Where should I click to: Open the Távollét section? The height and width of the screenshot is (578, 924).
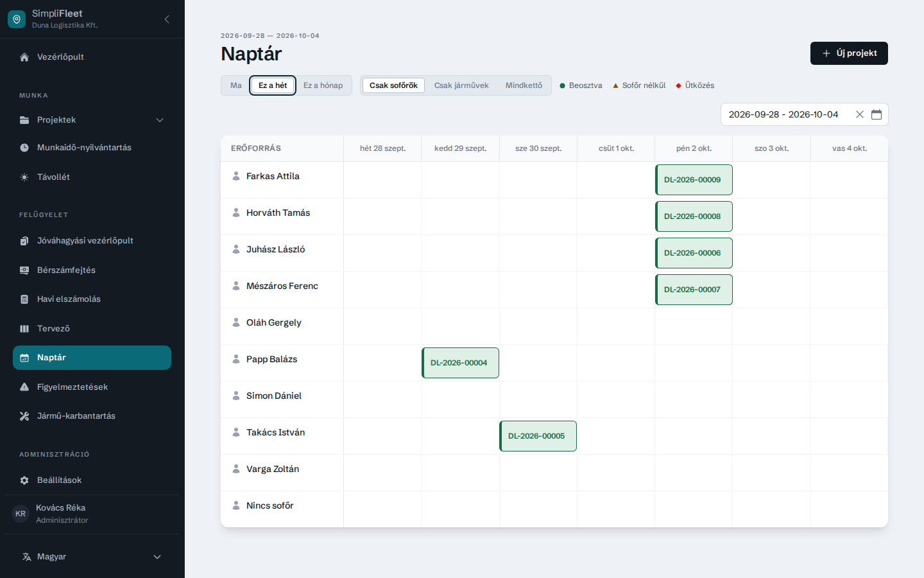tap(92, 177)
